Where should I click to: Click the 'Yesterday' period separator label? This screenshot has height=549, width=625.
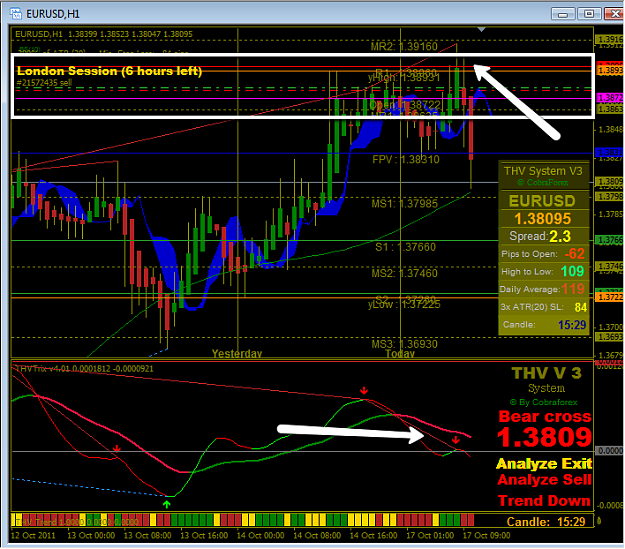(x=237, y=353)
